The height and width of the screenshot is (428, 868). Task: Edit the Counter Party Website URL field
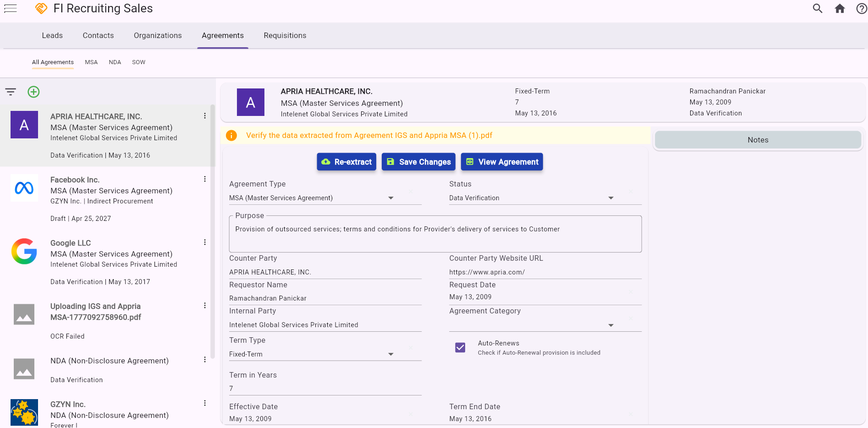coord(545,272)
